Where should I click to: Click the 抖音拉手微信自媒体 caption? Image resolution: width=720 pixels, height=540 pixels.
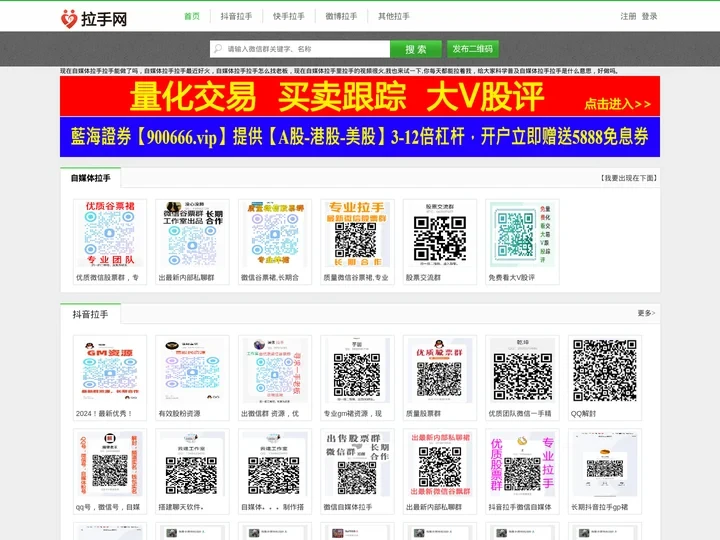[520, 507]
